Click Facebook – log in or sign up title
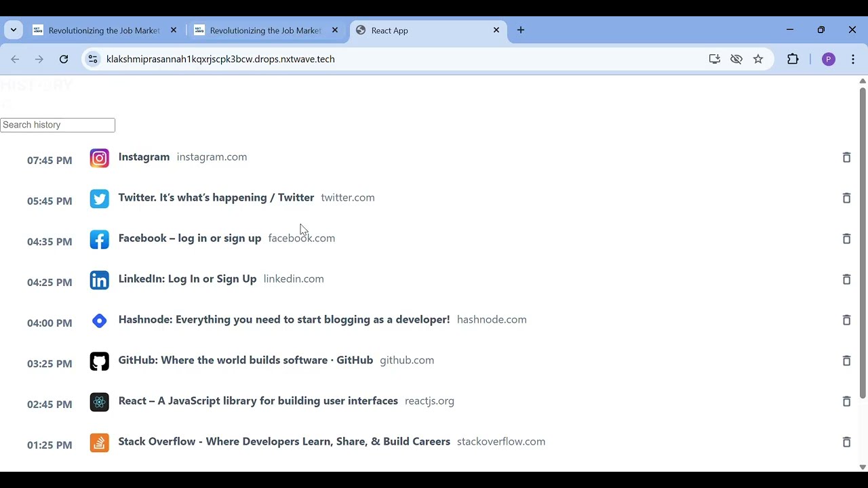Screen dimensions: 868x488 [190, 238]
